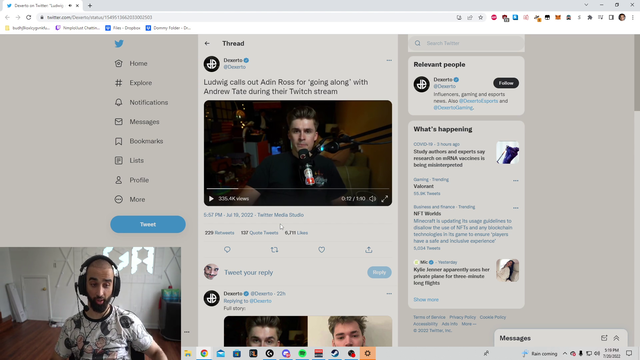Open a new browser tab
This screenshot has height=360, width=640.
[x=90, y=6]
